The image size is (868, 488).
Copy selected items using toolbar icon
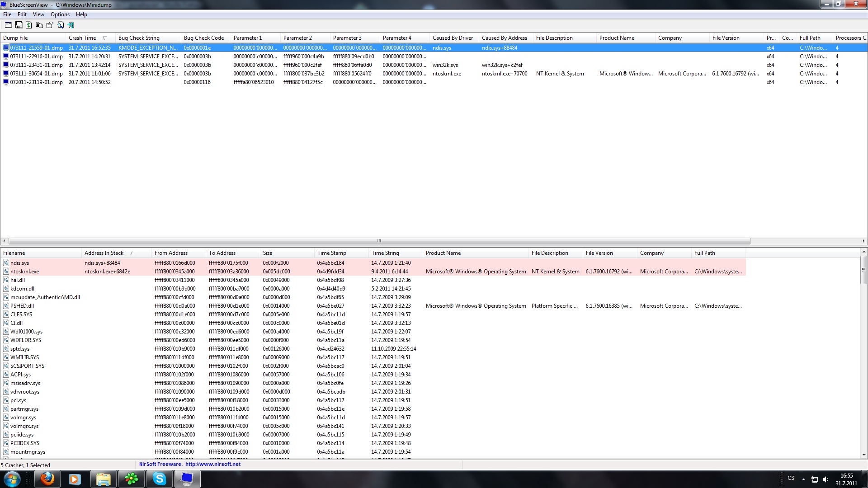(39, 25)
